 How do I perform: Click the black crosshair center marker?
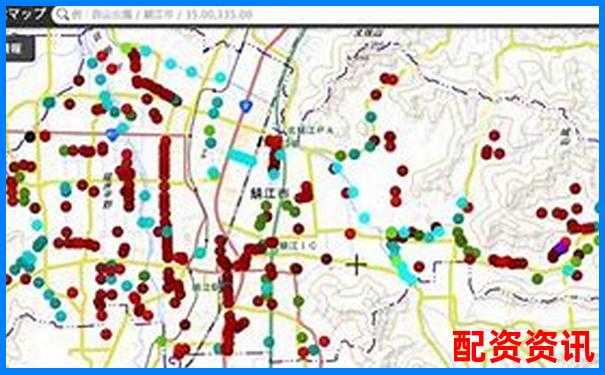[356, 264]
